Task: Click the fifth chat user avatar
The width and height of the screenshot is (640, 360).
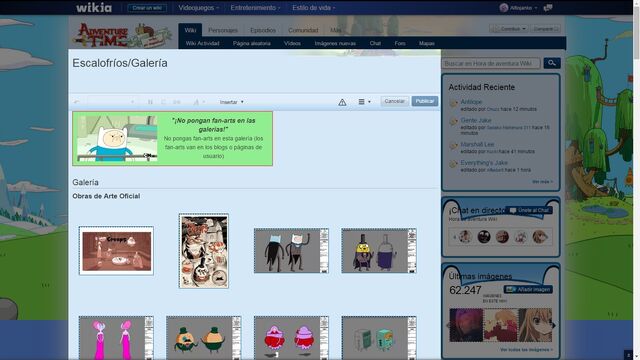Action: click(x=540, y=236)
